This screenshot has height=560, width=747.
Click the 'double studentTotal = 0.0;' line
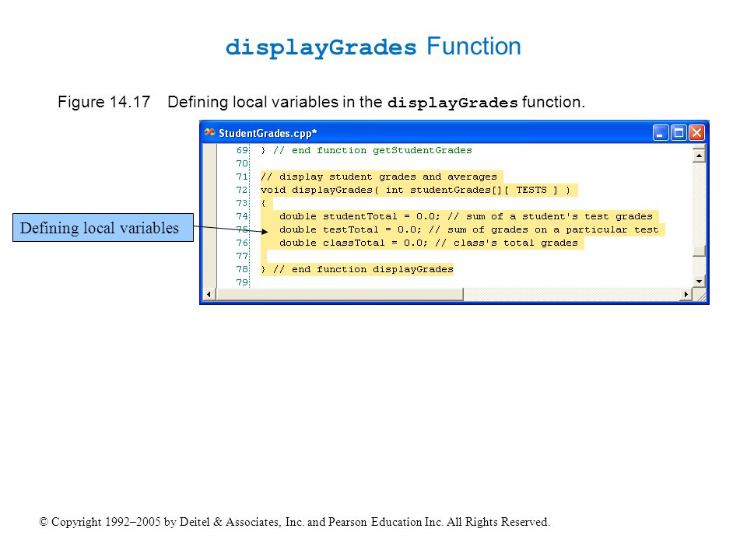click(x=466, y=217)
